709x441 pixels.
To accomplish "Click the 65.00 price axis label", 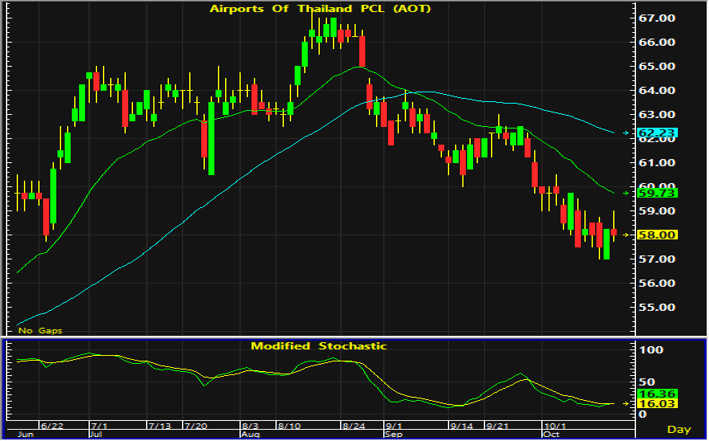I will click(x=657, y=66).
